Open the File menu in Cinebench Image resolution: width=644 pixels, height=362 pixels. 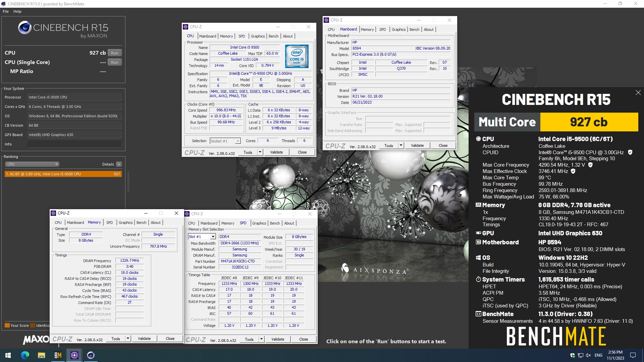point(6,11)
